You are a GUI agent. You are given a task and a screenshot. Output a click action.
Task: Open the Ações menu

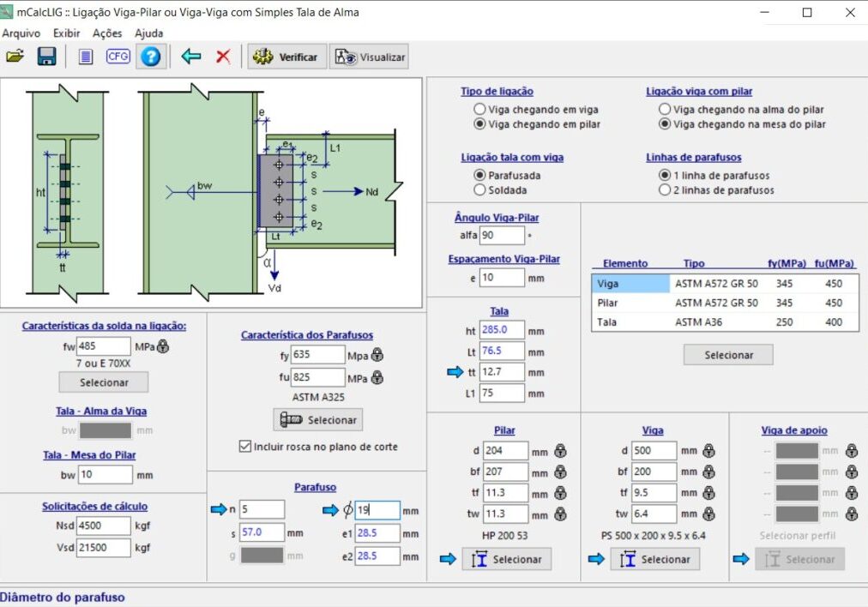[107, 33]
